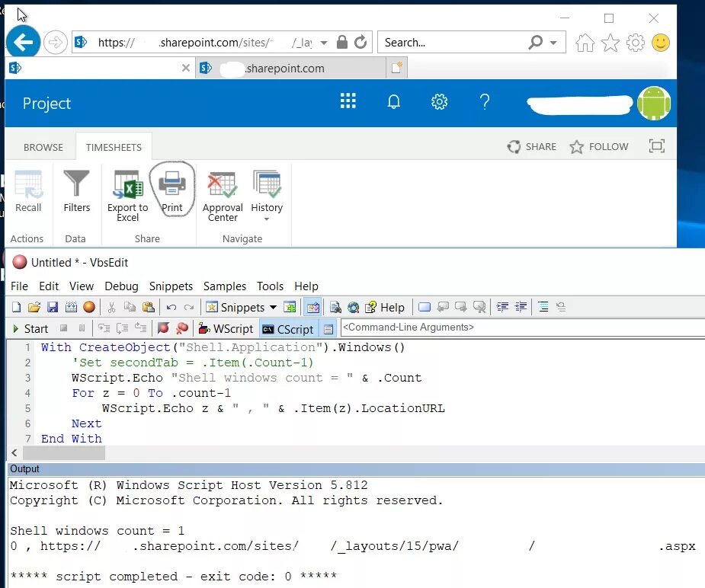Click Export to Excel ribbon button

tap(128, 197)
